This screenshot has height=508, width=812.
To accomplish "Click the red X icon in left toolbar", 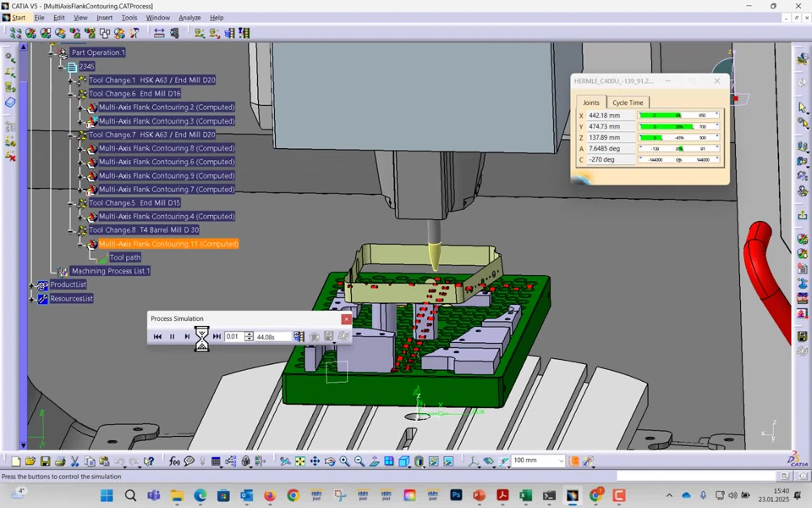I will coord(10,156).
